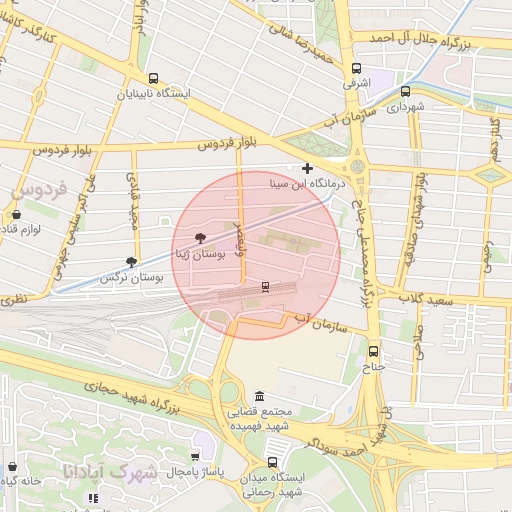Image resolution: width=512 pixels, height=512 pixels.
Task: Select the بزرگراه جلال آل احمد highway label
Action: coord(420,40)
